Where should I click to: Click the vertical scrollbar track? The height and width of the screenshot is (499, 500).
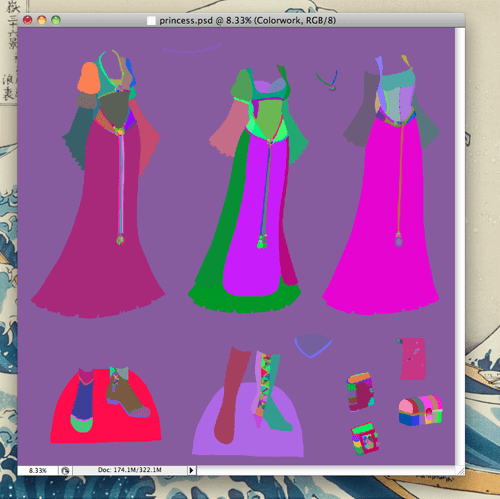(460, 247)
